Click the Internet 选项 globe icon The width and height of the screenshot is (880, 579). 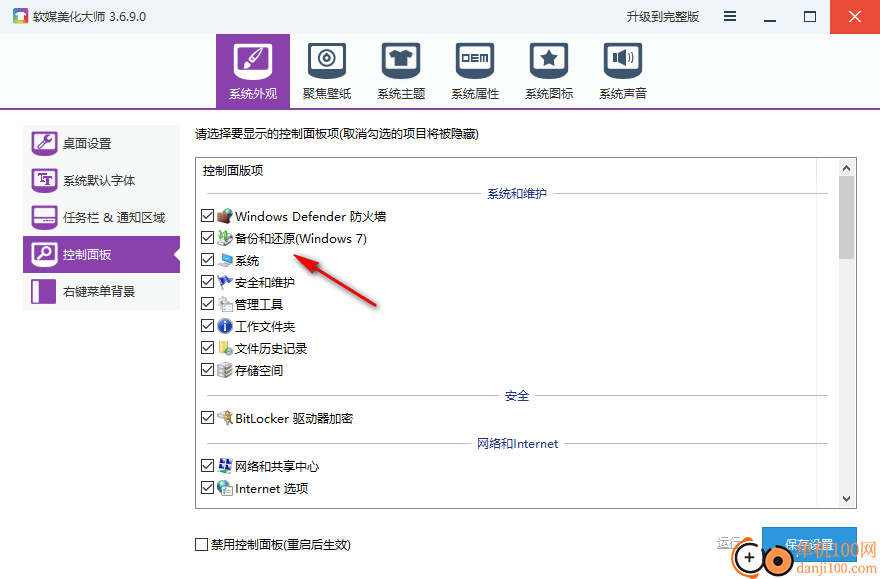click(x=225, y=488)
